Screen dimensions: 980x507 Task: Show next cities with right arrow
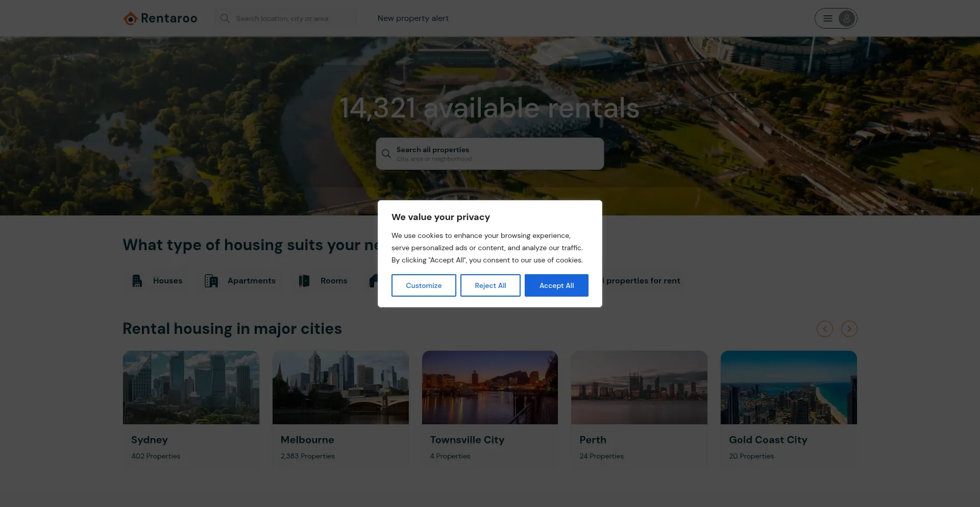click(x=849, y=329)
